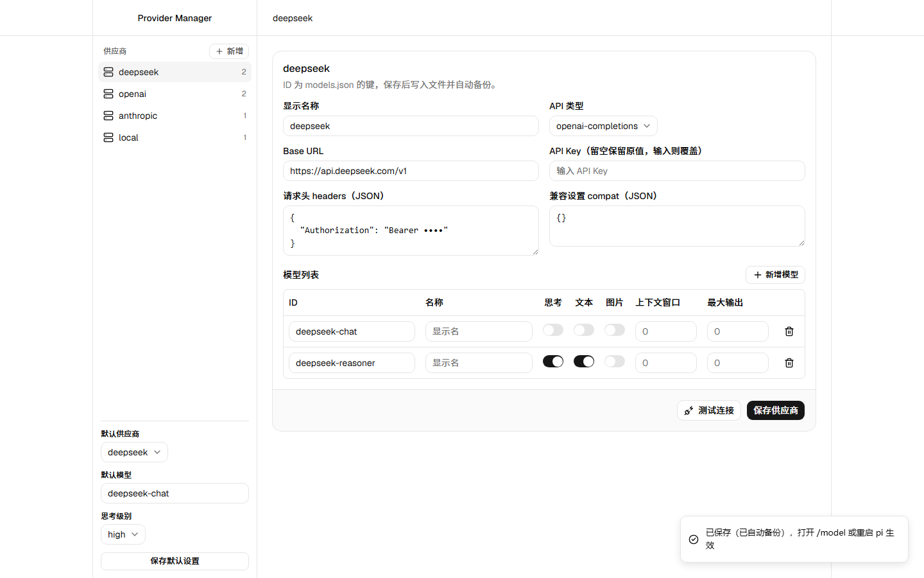The height and width of the screenshot is (578, 924).
Task: Click the deepseek provider server icon
Action: tap(108, 72)
